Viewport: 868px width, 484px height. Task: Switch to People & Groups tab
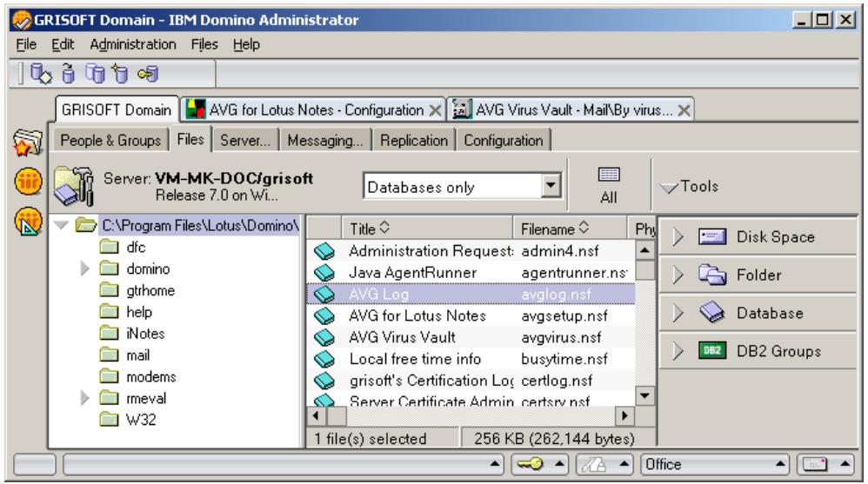[110, 141]
